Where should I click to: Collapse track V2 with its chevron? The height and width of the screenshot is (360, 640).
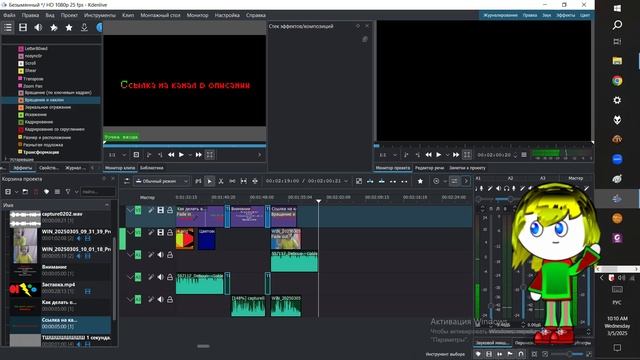point(130,210)
